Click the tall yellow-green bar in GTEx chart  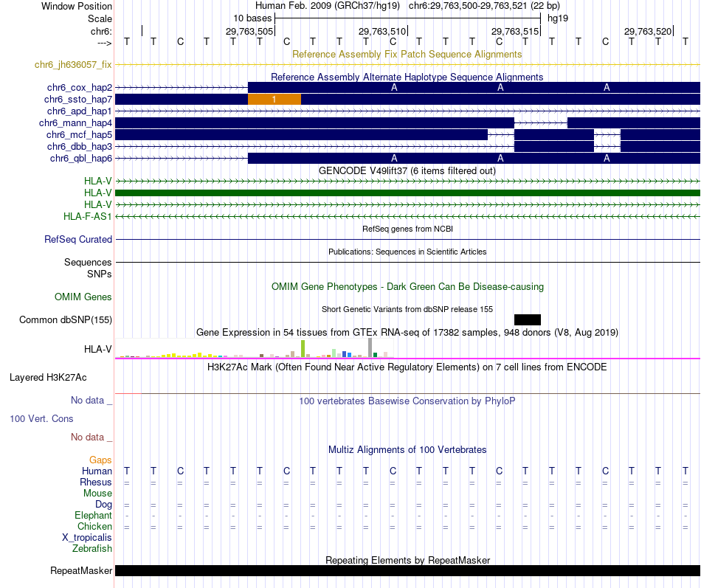pos(303,349)
